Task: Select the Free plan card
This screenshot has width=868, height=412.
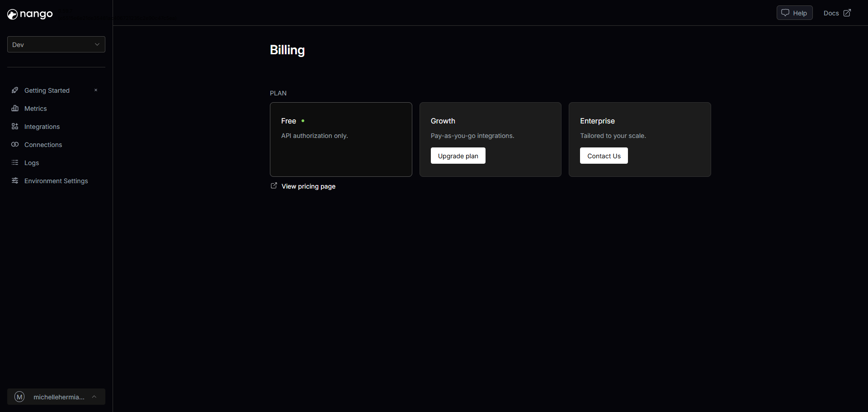Action: click(x=341, y=139)
